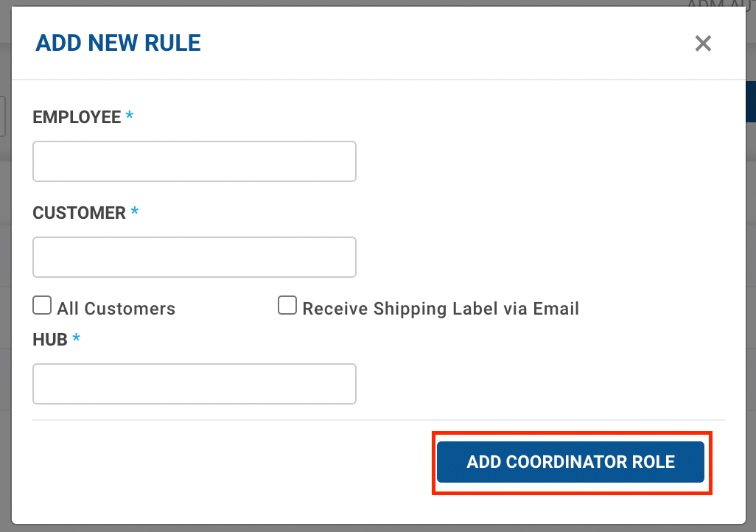This screenshot has width=756, height=532.
Task: Close the Add New Rule dialog
Action: pyautogui.click(x=703, y=43)
